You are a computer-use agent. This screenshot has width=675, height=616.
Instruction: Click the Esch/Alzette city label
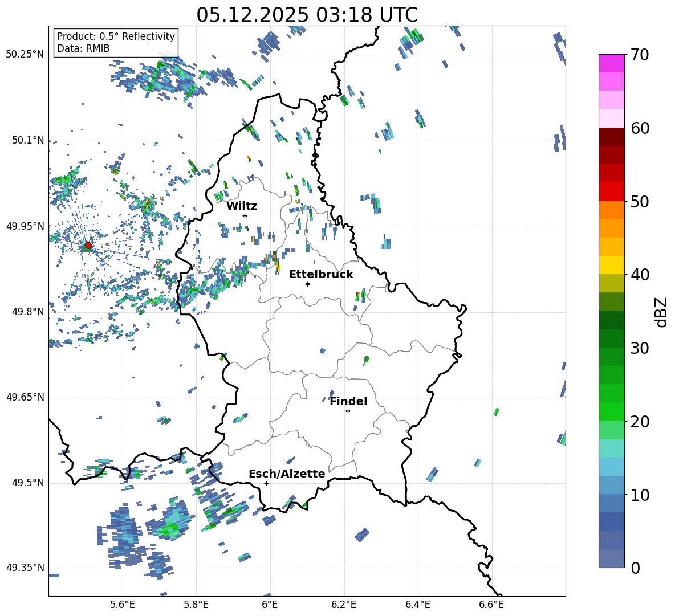286,474
